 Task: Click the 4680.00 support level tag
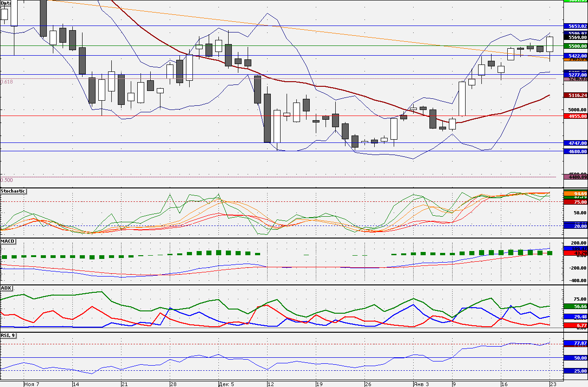tap(575, 151)
